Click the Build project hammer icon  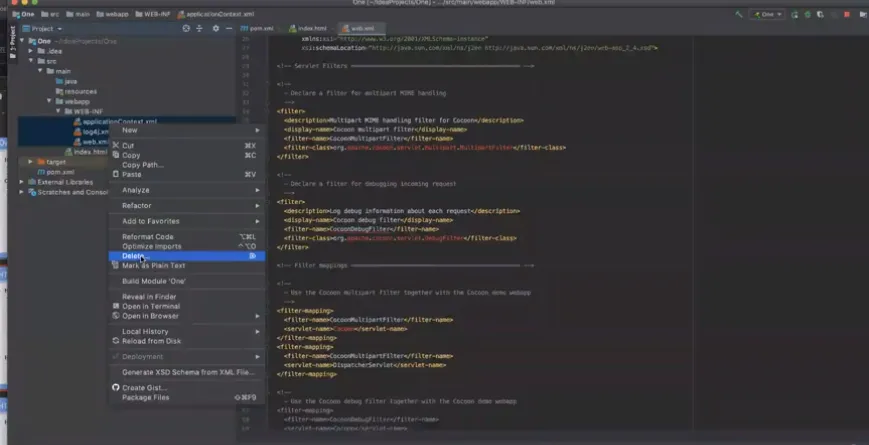[739, 14]
